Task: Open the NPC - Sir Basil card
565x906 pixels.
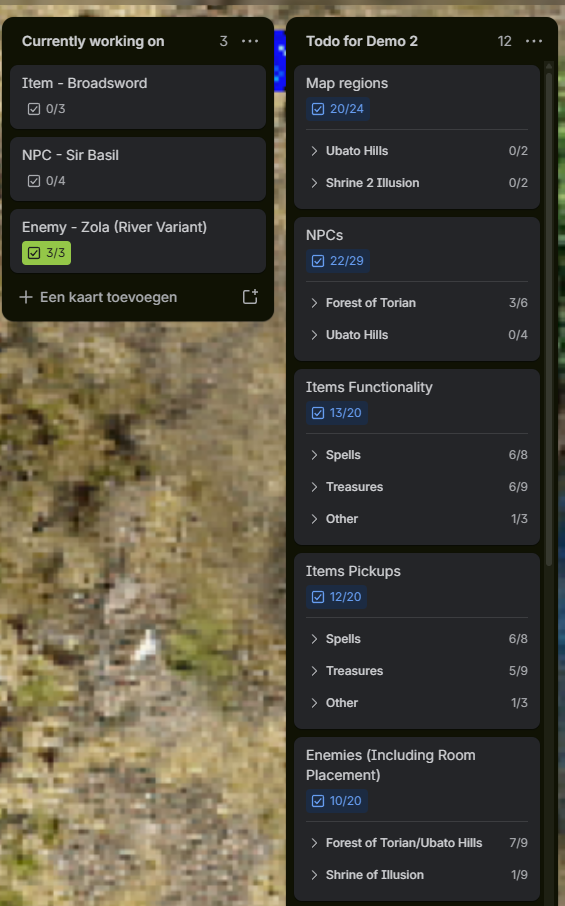Action: 138,169
